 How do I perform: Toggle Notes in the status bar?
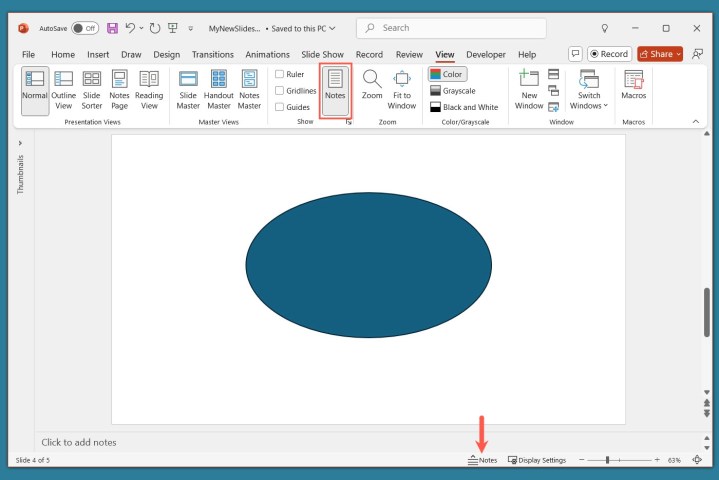pos(482,460)
